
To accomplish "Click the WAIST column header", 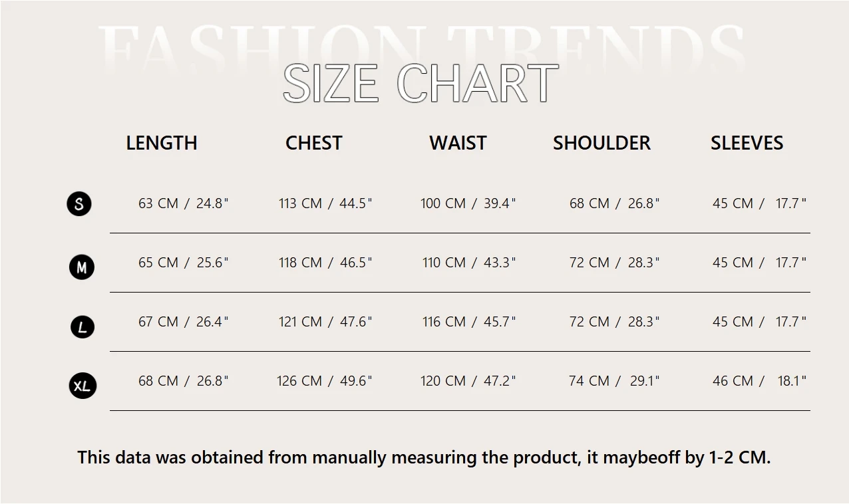I will (x=458, y=143).
